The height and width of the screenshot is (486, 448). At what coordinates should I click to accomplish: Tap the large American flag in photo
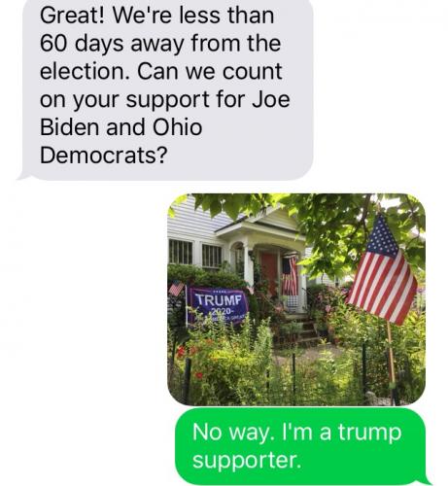(x=382, y=271)
